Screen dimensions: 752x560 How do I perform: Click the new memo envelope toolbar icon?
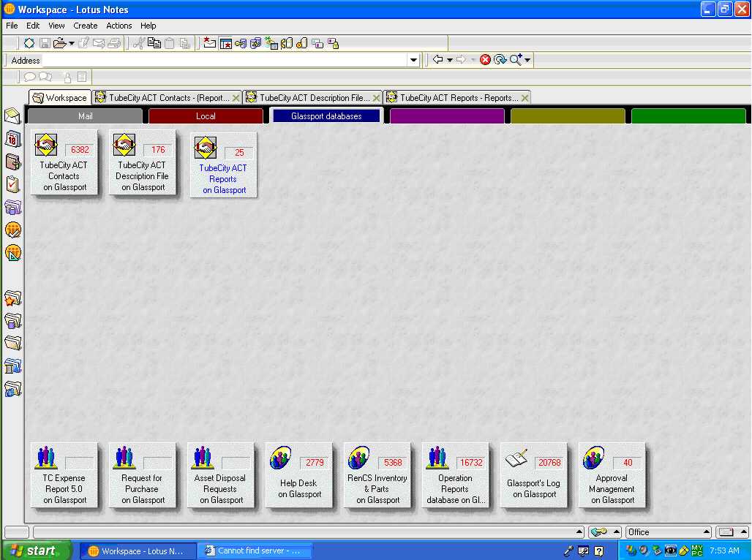click(209, 44)
